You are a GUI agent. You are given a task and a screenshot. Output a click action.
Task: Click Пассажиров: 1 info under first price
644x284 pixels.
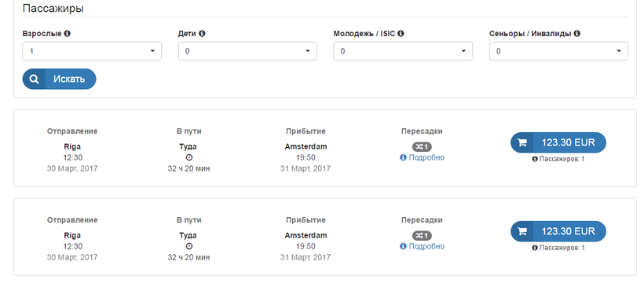tap(558, 159)
